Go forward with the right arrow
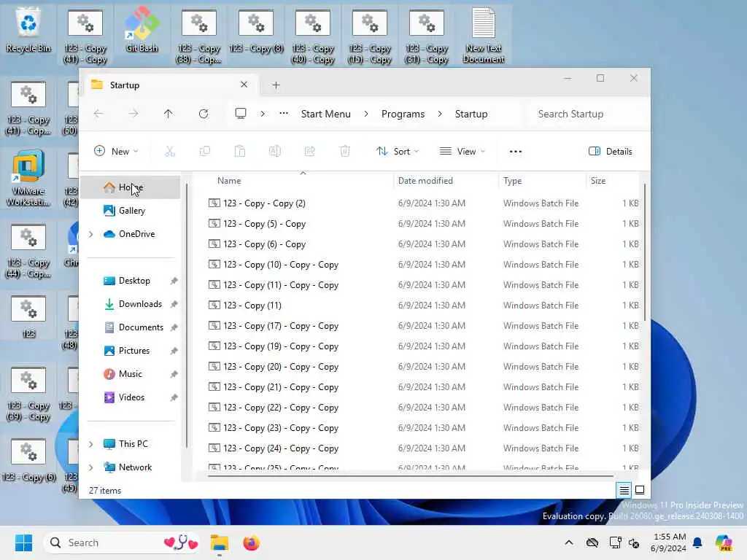This screenshot has height=560, width=747. [133, 114]
